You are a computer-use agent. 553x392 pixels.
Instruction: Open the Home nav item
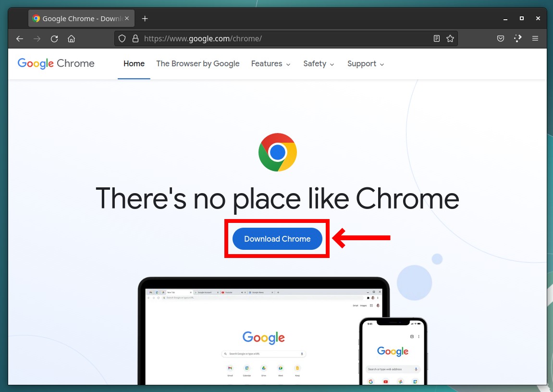(134, 64)
